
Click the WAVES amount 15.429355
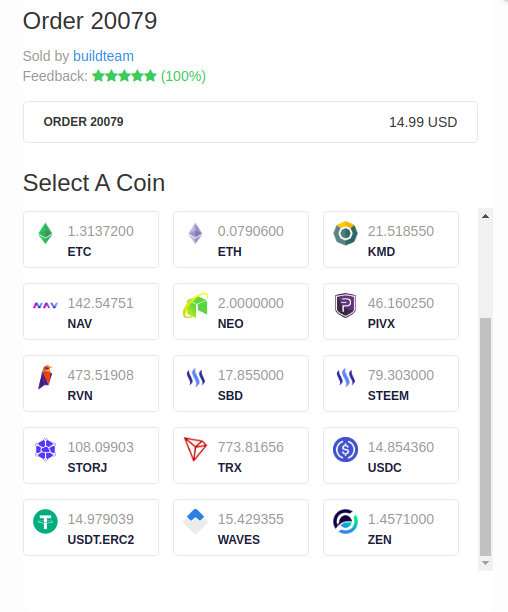tap(250, 519)
